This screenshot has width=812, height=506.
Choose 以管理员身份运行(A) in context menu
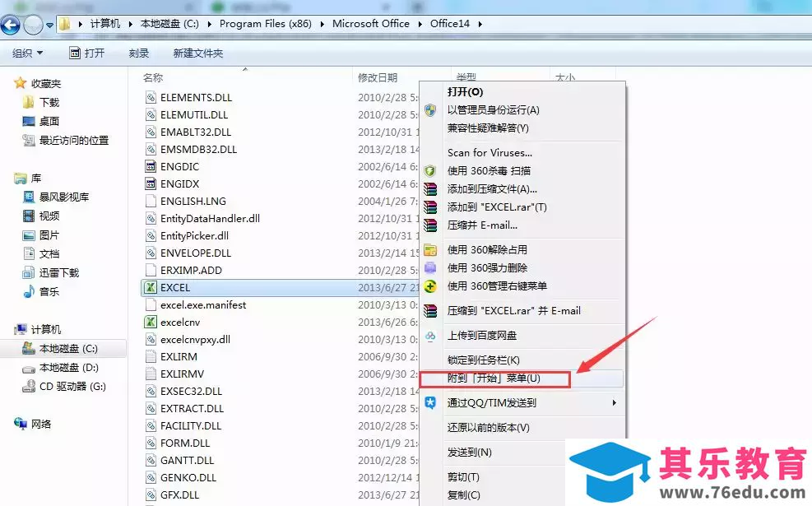[493, 109]
